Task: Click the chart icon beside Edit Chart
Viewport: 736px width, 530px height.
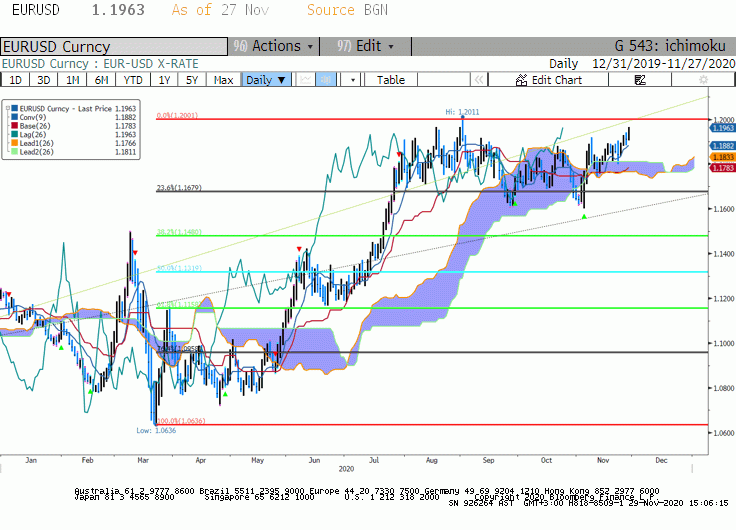Action: coord(521,80)
